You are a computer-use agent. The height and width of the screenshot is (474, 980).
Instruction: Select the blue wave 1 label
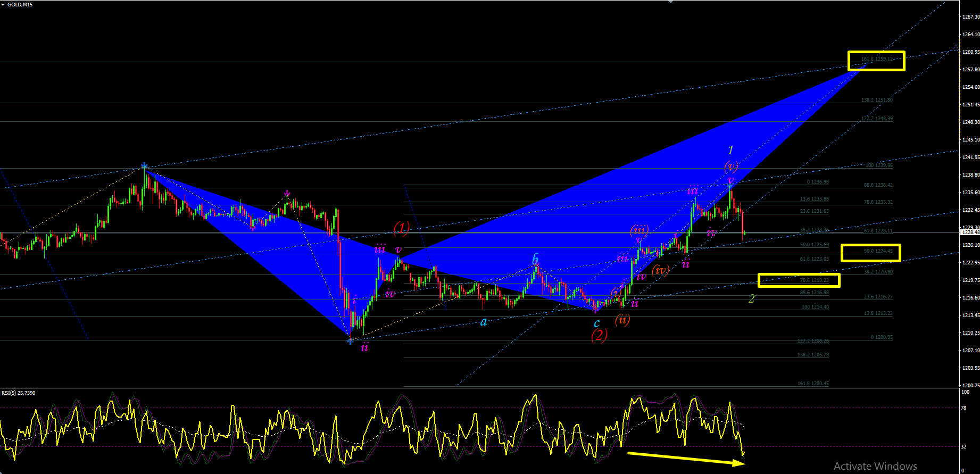(731, 150)
